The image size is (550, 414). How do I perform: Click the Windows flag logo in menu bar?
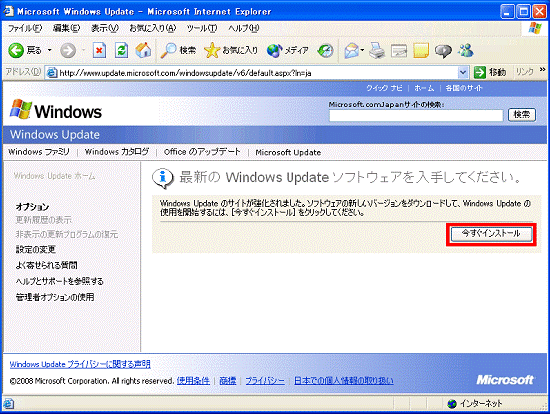coord(535,28)
